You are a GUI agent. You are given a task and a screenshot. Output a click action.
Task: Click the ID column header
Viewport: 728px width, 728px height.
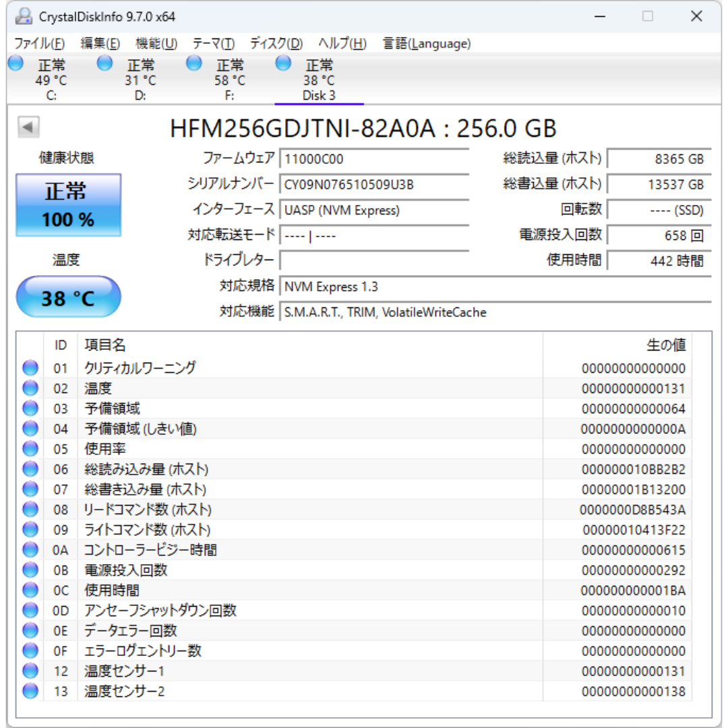(61, 345)
